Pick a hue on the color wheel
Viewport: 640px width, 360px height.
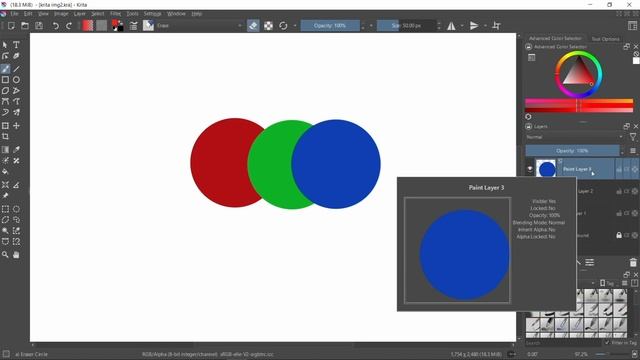(x=579, y=74)
